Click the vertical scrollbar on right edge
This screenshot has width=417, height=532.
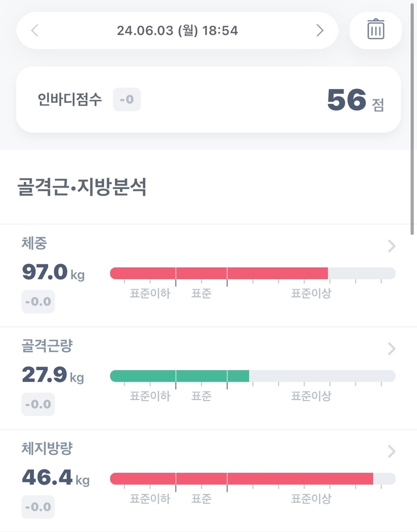point(412,119)
